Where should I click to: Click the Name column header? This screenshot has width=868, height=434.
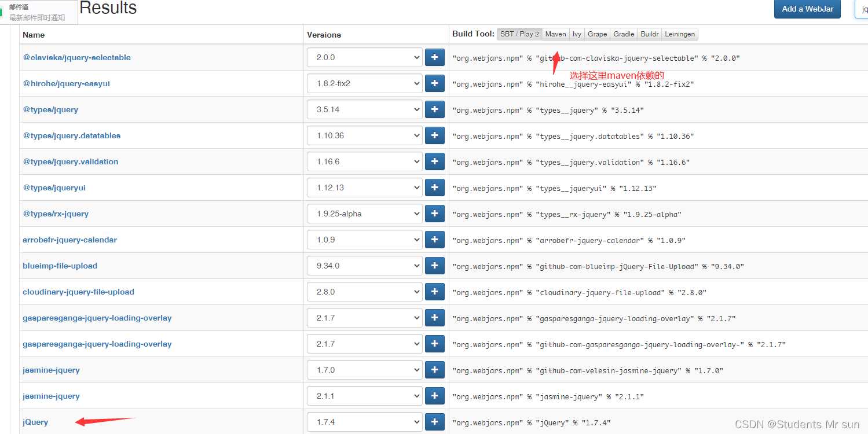34,35
